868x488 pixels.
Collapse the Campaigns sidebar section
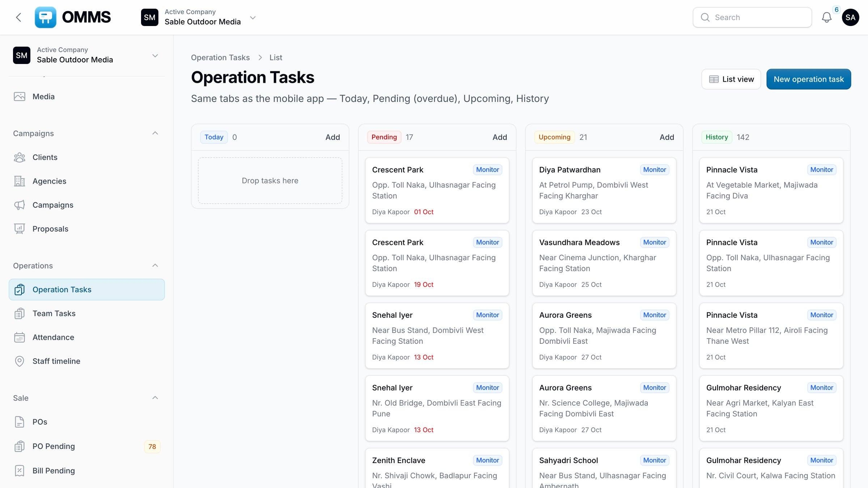pyautogui.click(x=155, y=133)
